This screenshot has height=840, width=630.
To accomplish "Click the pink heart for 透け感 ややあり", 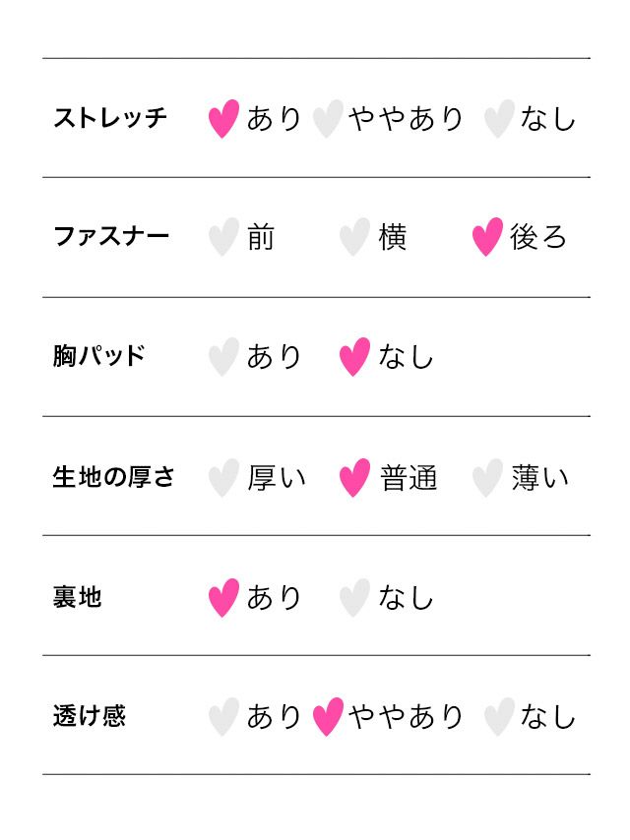I will [327, 716].
